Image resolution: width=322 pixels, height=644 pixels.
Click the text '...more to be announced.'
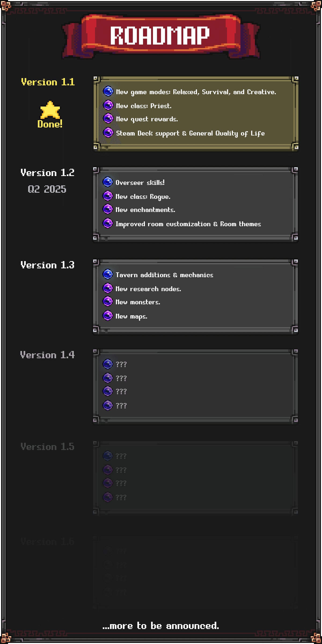point(161,626)
